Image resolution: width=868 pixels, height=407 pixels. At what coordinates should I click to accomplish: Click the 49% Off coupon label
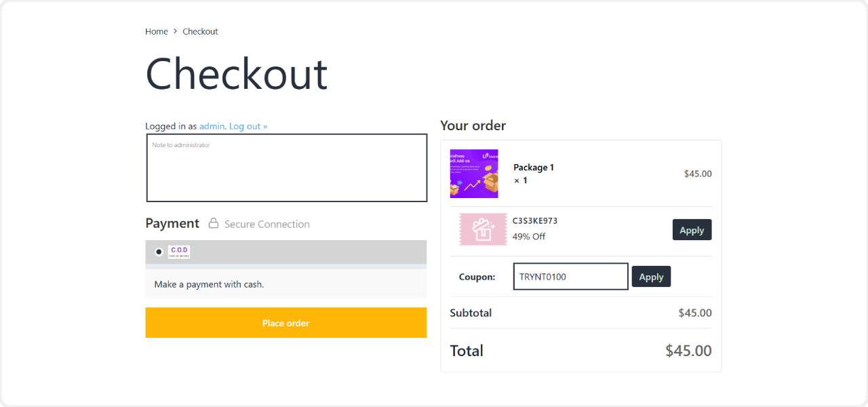pyautogui.click(x=530, y=236)
